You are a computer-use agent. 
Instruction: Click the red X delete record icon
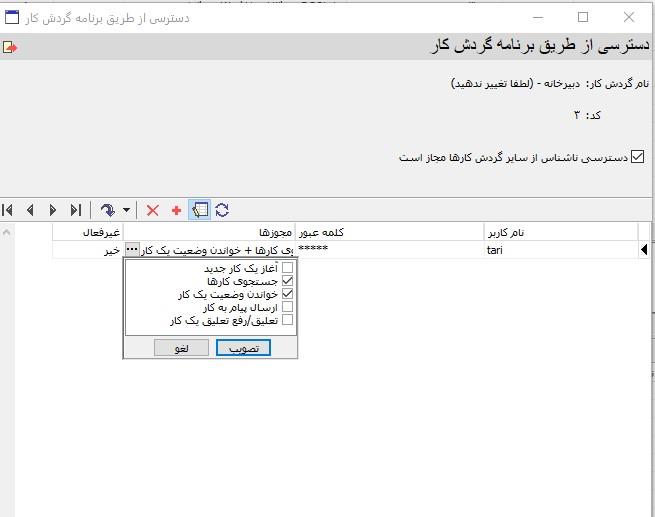pyautogui.click(x=153, y=210)
